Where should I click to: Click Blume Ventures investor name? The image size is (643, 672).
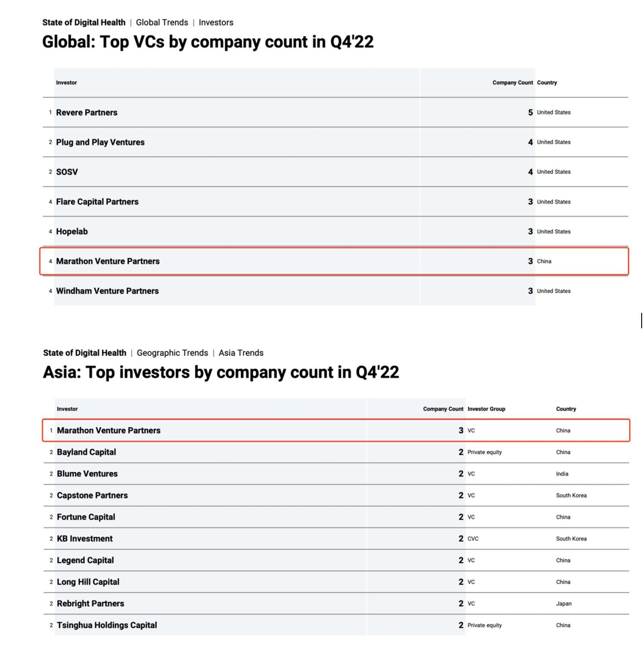click(x=87, y=474)
